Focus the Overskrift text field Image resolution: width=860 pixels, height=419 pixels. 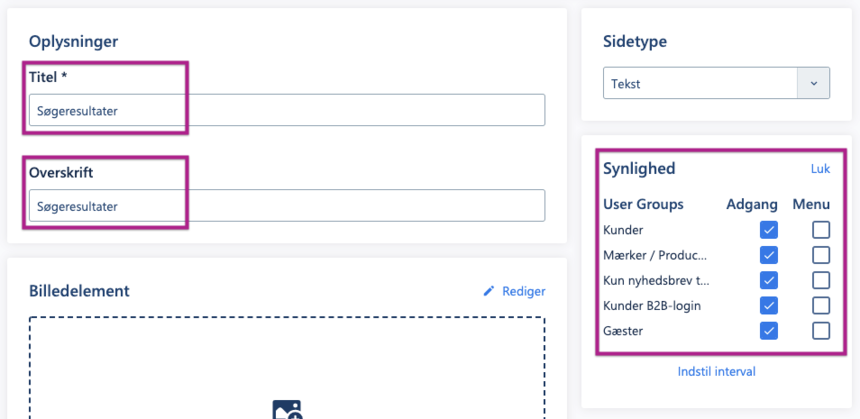click(286, 206)
